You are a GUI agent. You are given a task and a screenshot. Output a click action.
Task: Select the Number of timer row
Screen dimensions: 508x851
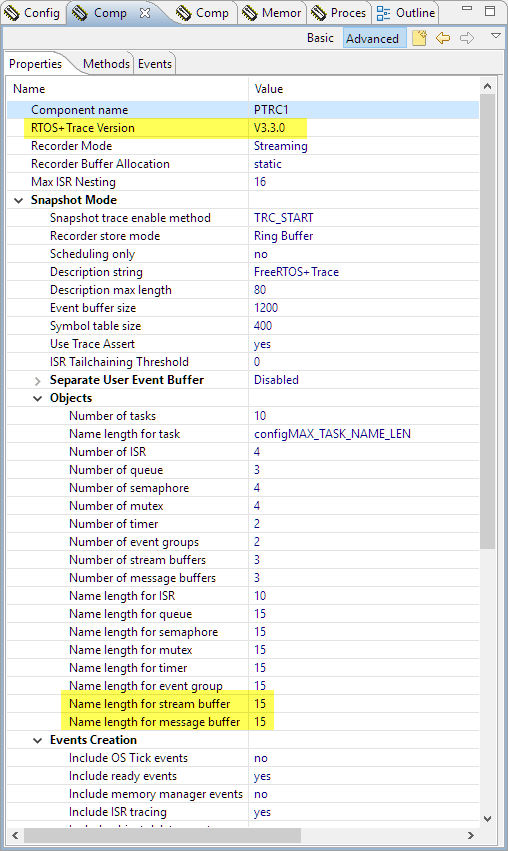[243, 524]
